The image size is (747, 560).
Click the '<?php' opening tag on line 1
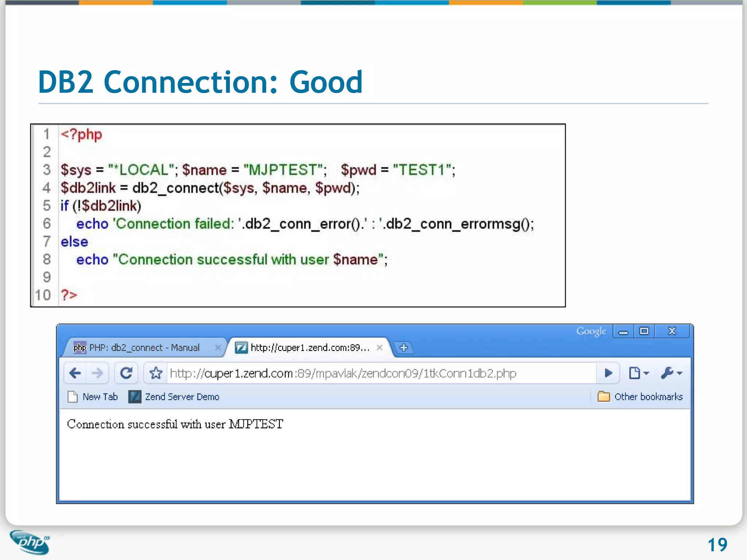[81, 135]
